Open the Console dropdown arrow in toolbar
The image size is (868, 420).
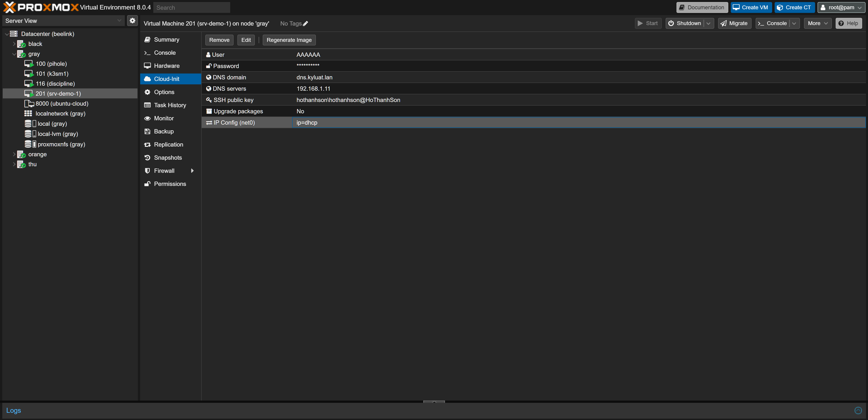[x=794, y=23]
